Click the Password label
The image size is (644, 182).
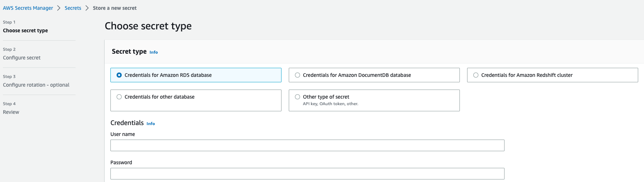tap(121, 162)
